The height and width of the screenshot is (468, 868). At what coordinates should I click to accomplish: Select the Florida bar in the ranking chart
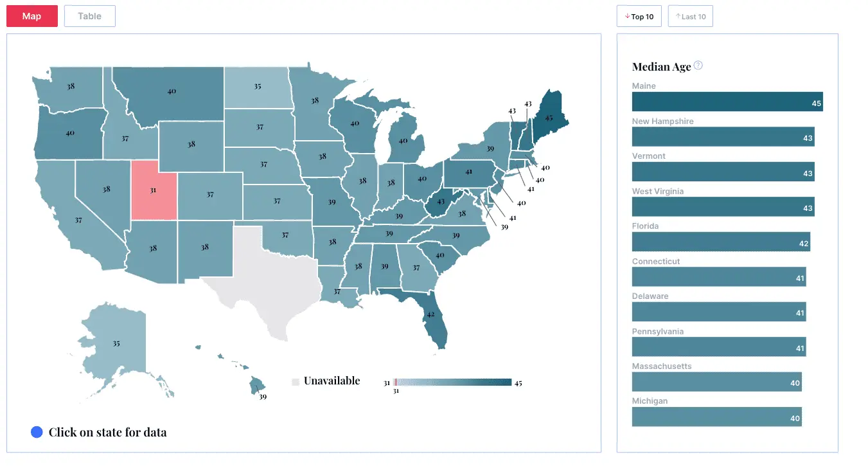pyautogui.click(x=720, y=242)
